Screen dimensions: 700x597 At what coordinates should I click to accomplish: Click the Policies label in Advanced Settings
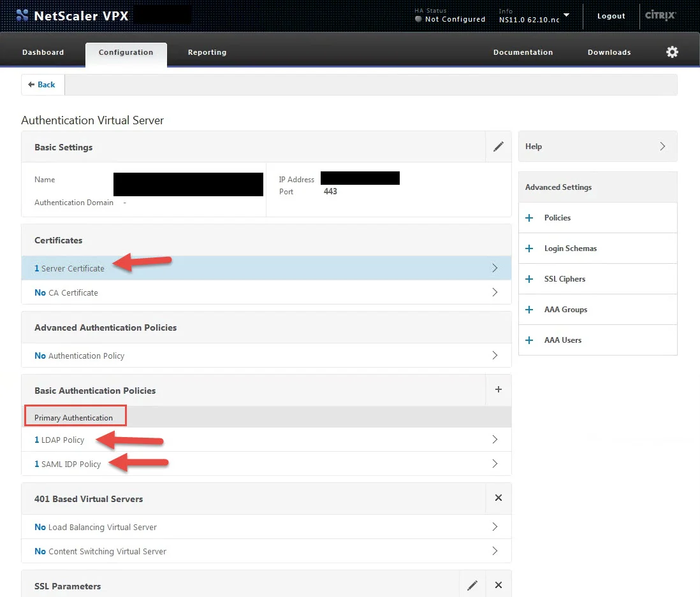click(557, 218)
